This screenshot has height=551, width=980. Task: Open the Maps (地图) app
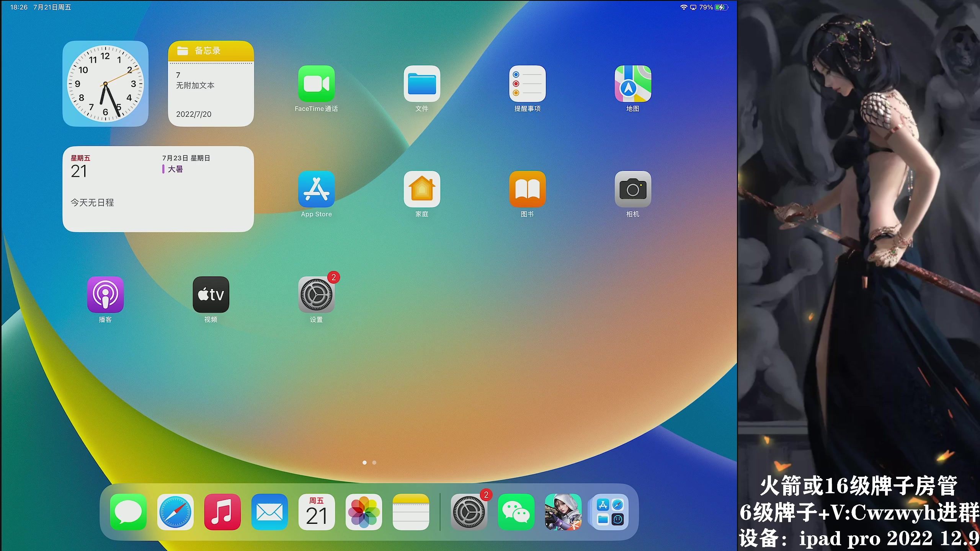[x=633, y=83]
